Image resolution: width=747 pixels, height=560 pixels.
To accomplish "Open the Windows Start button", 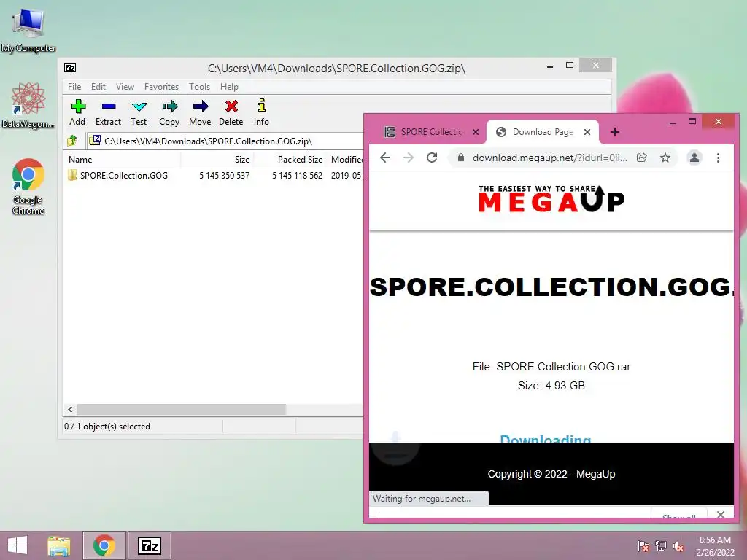I will (18, 545).
